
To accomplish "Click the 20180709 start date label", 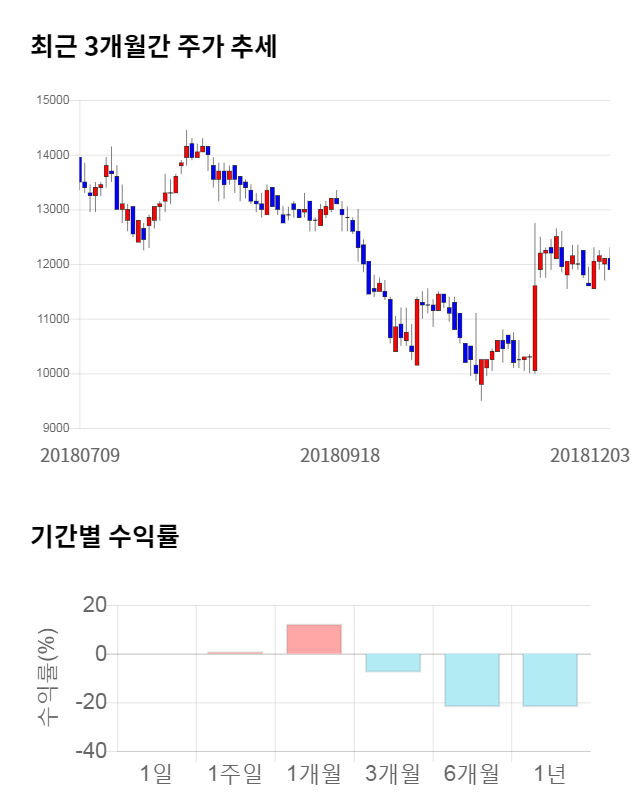I will (x=80, y=455).
